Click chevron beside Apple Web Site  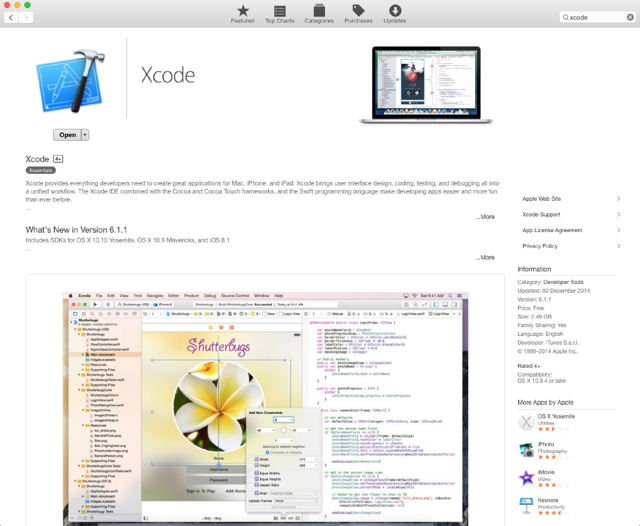click(x=618, y=199)
